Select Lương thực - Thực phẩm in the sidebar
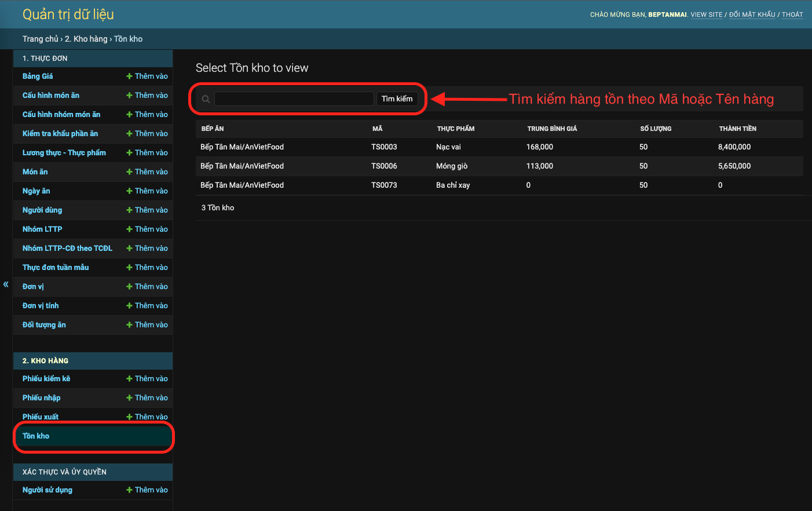 [x=64, y=152]
